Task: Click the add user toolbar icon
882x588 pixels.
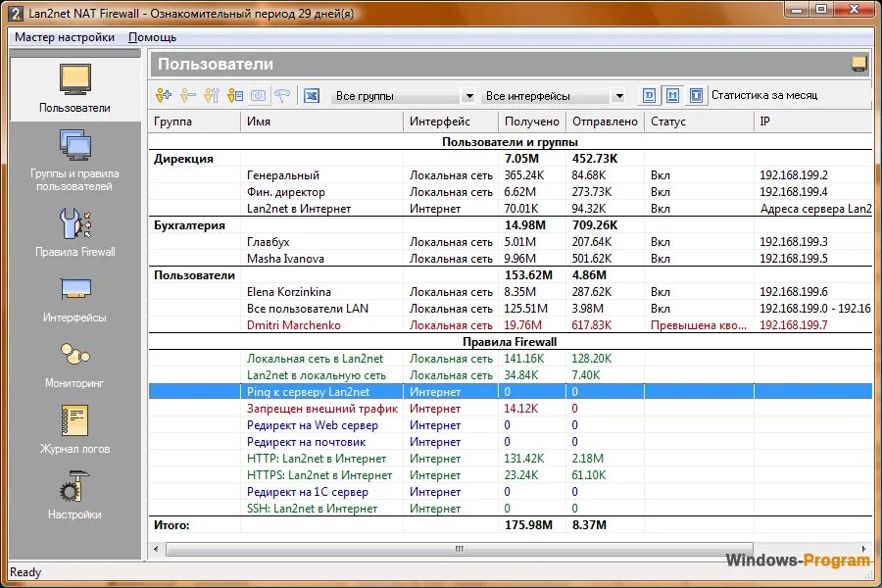Action: tap(164, 96)
